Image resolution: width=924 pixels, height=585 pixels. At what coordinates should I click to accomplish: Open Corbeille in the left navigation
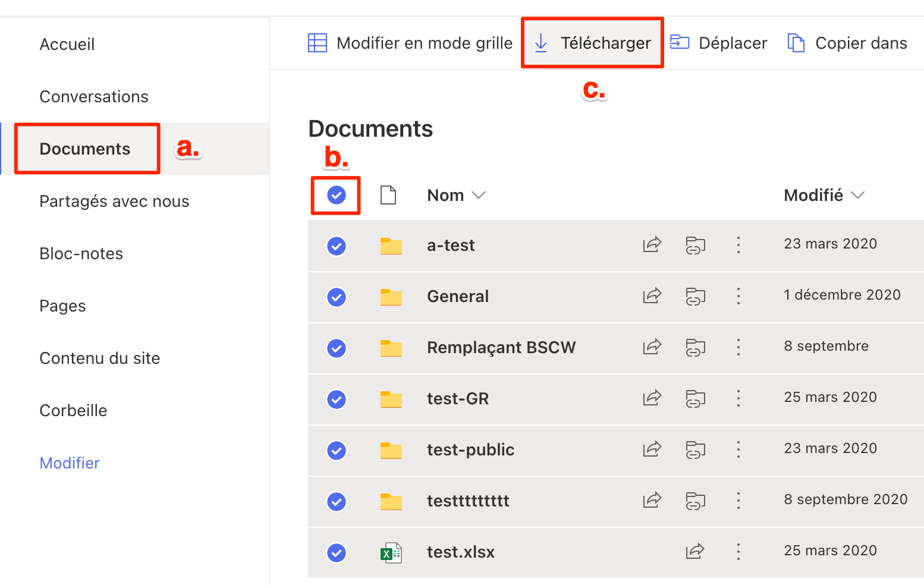tap(73, 410)
